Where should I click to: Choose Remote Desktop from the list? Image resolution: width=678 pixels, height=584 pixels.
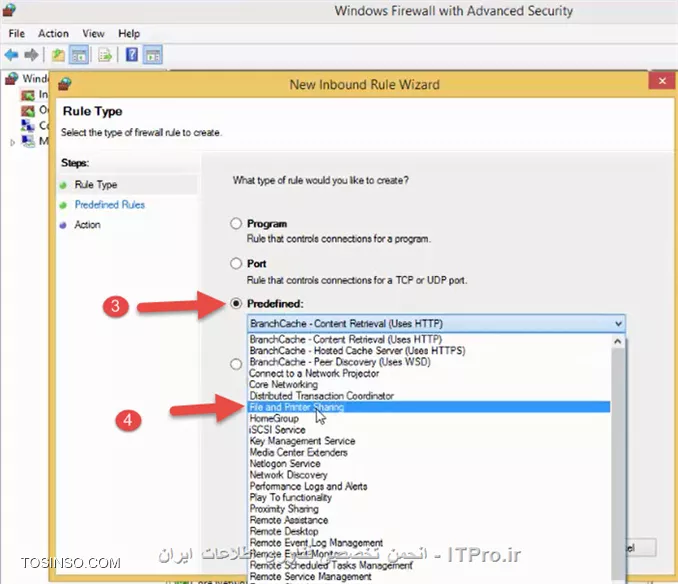(x=429, y=531)
